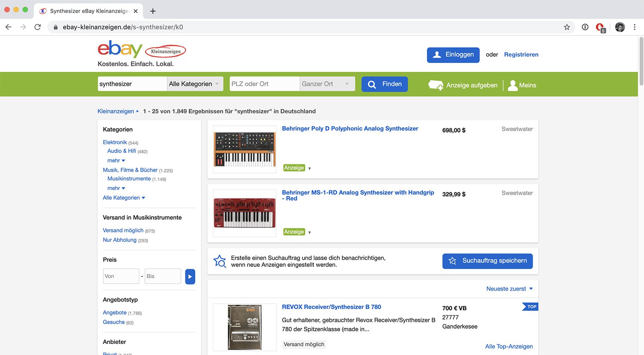This screenshot has height=355, width=644.
Task: Click Alle Top-Anzeigen link
Action: [509, 346]
